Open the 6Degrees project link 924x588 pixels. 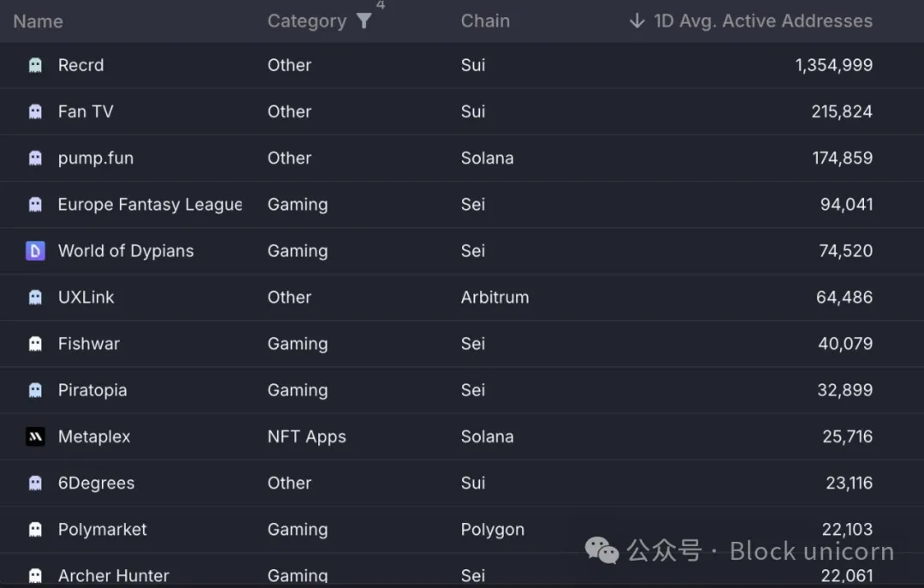pyautogui.click(x=96, y=483)
